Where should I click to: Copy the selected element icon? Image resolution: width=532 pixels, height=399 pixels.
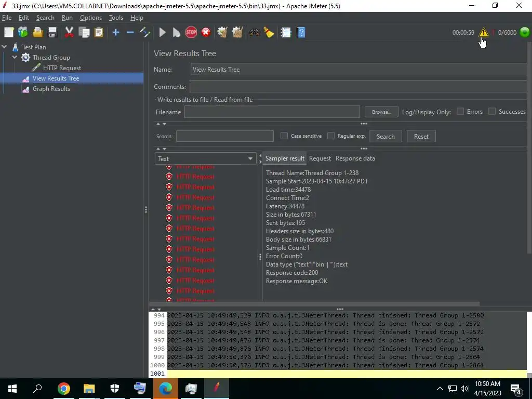tap(84, 33)
